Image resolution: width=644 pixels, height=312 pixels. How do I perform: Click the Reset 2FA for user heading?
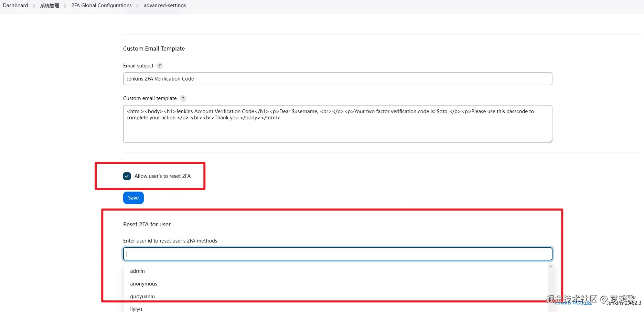pos(147,224)
